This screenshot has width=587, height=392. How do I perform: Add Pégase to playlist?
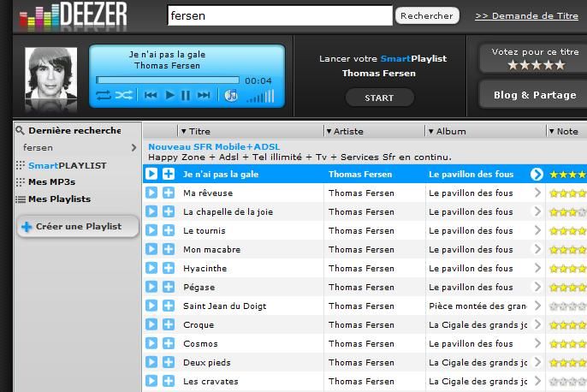pyautogui.click(x=169, y=287)
